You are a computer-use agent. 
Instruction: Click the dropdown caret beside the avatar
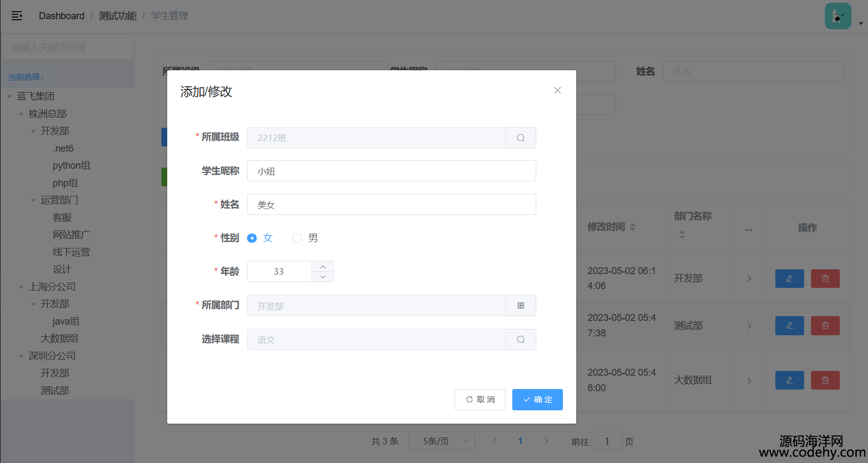click(x=861, y=23)
